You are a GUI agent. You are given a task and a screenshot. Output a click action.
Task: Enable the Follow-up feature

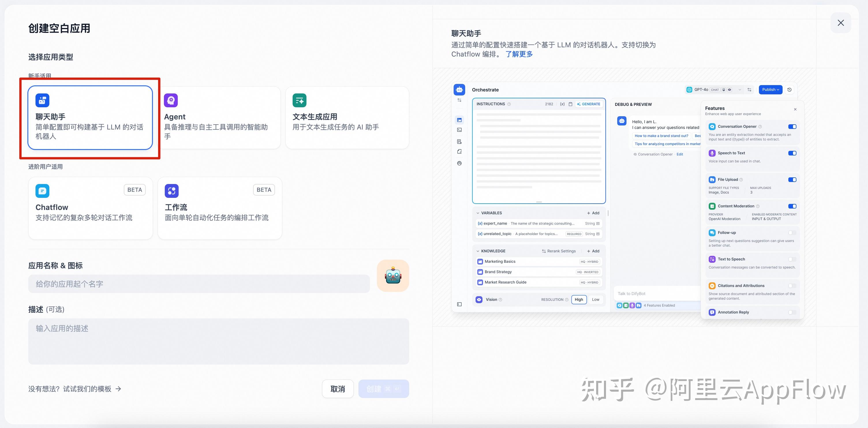792,233
